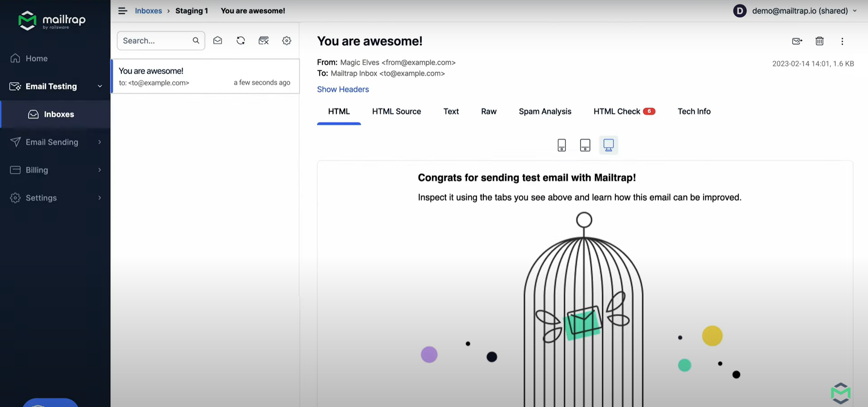Select desktop preview mode
This screenshot has height=407, width=868.
(x=609, y=145)
